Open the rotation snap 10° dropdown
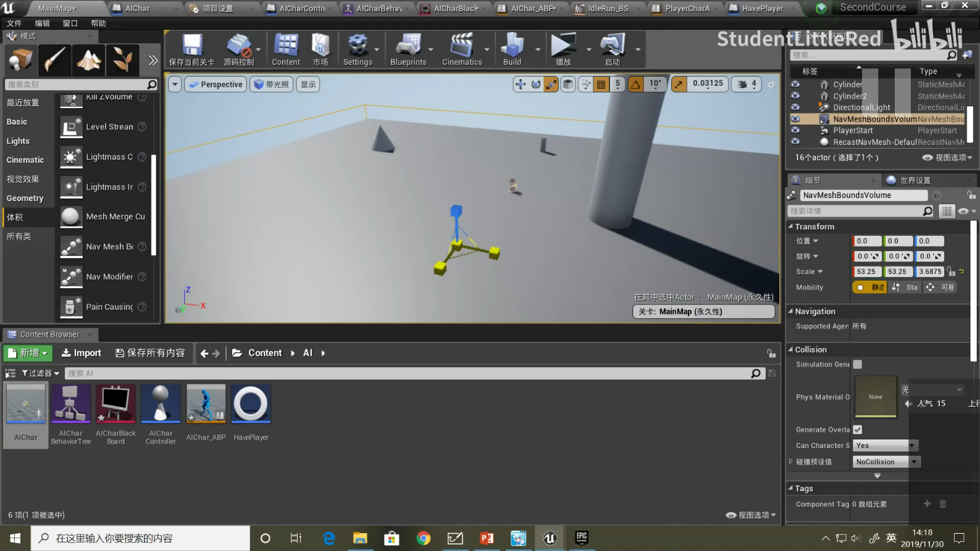Image resolution: width=980 pixels, height=551 pixels. point(655,85)
